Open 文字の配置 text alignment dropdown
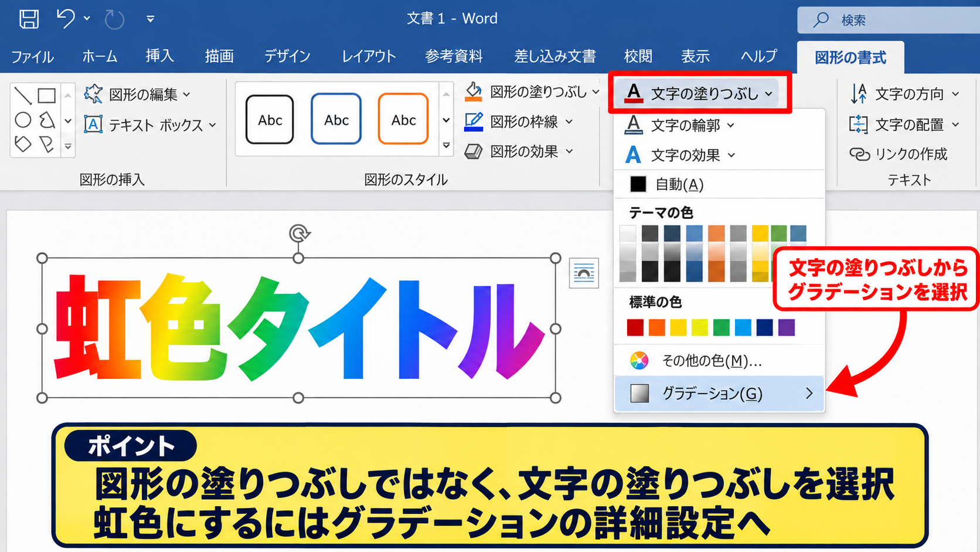The width and height of the screenshot is (980, 552). coord(905,124)
